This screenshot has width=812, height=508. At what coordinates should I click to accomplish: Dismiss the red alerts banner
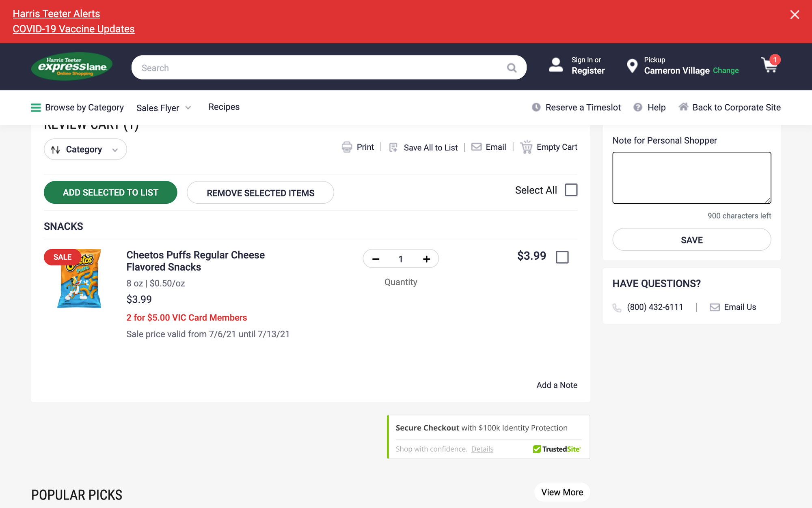[x=795, y=15]
